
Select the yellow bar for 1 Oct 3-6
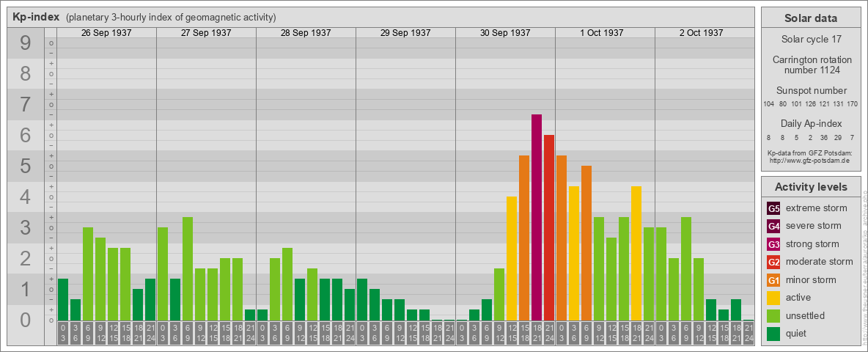point(574,254)
